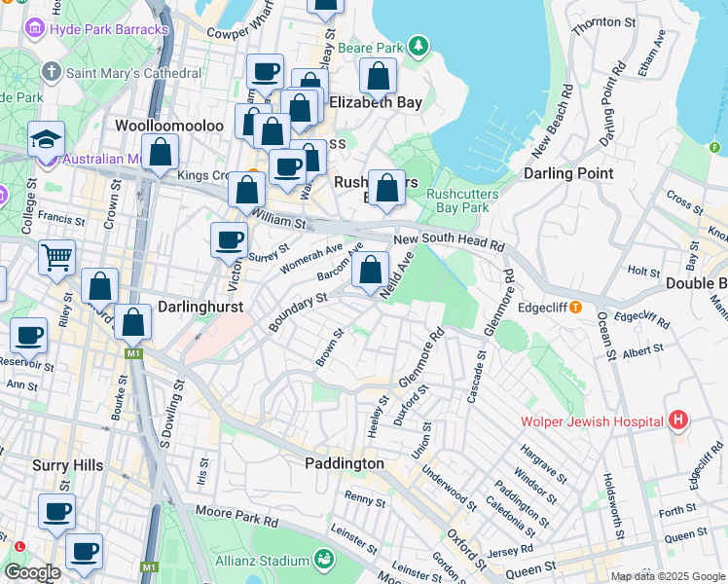728x584 pixels.
Task: Click the Thornton St label
Action: point(604,25)
